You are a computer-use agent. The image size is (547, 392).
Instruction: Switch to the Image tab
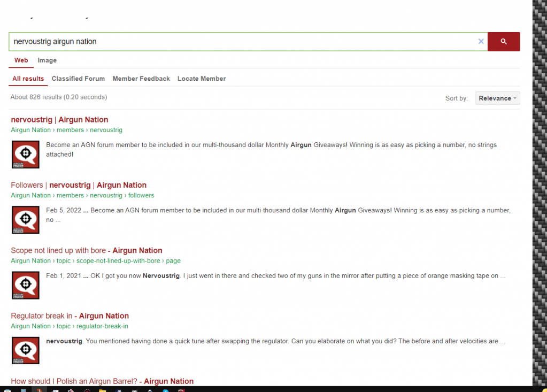(47, 60)
